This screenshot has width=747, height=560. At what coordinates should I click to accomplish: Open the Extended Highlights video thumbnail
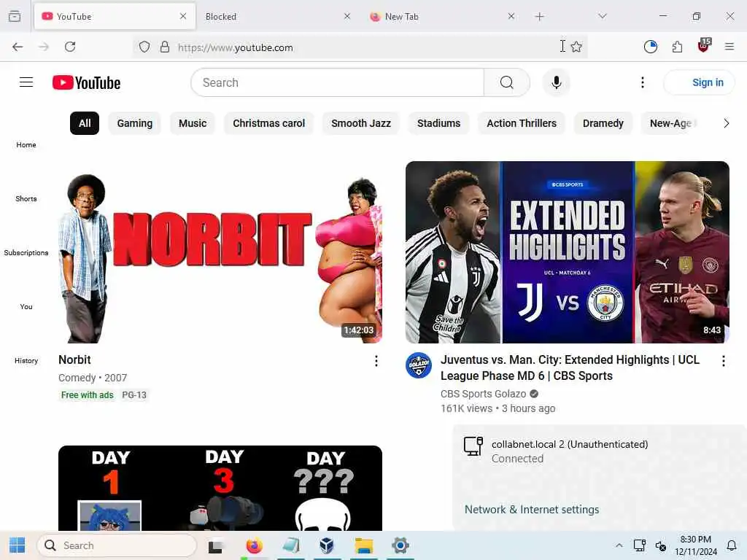tap(568, 252)
